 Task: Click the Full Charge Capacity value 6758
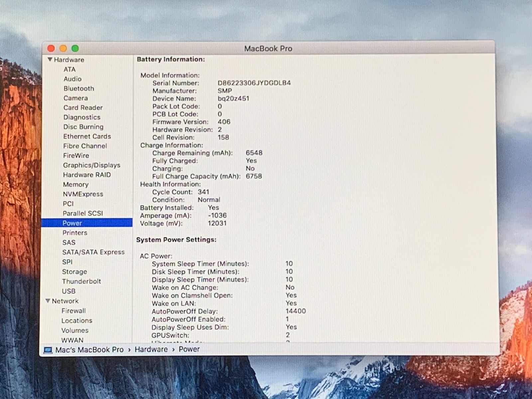(254, 176)
